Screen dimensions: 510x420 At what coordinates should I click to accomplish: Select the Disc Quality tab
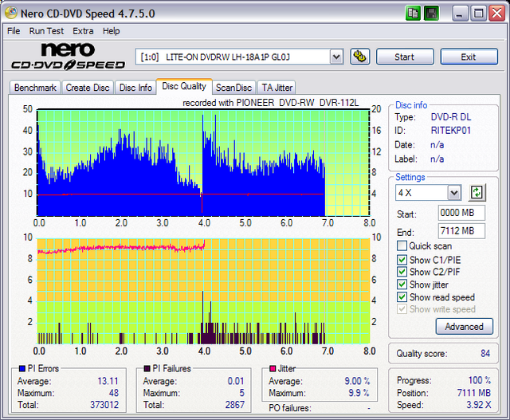point(184,86)
